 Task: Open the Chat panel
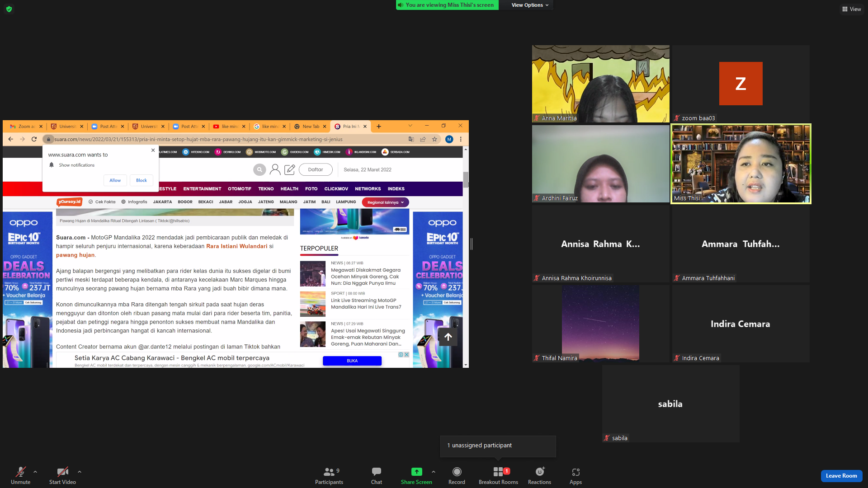pyautogui.click(x=377, y=475)
